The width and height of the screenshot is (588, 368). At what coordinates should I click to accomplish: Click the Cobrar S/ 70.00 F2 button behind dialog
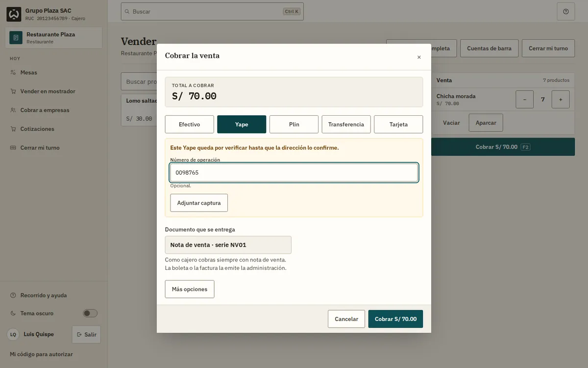[503, 147]
